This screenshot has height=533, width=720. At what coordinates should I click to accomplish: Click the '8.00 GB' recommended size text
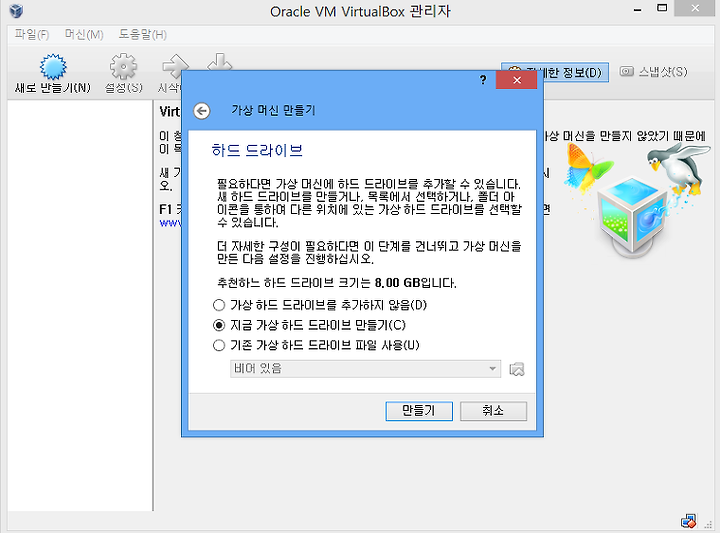click(397, 283)
